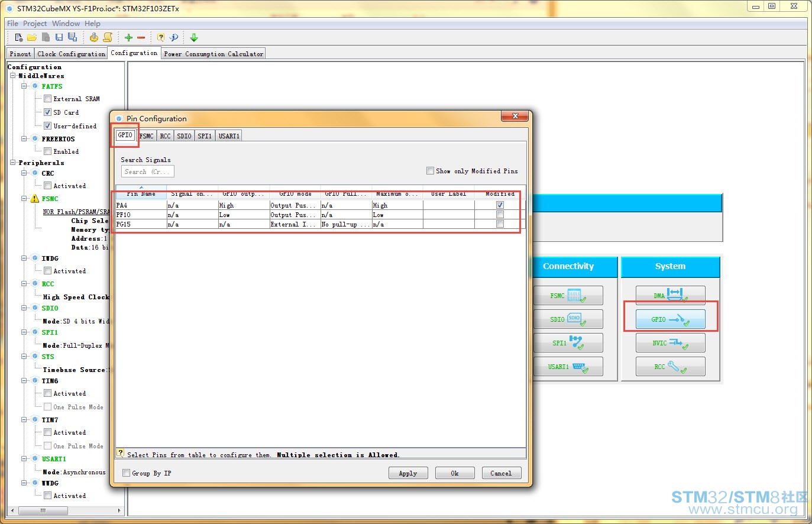Click the cube icon beside CRC
Screen dimensions: 812x524
[x=35, y=173]
